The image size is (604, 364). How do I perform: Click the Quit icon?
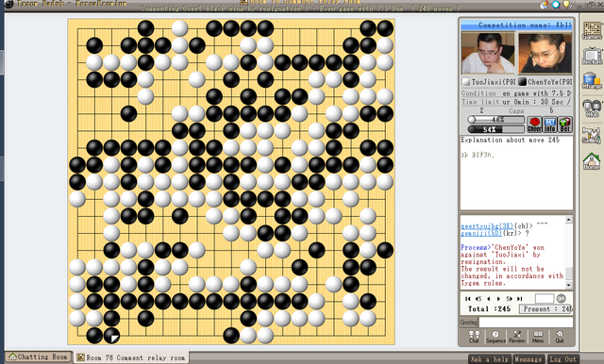tap(560, 337)
